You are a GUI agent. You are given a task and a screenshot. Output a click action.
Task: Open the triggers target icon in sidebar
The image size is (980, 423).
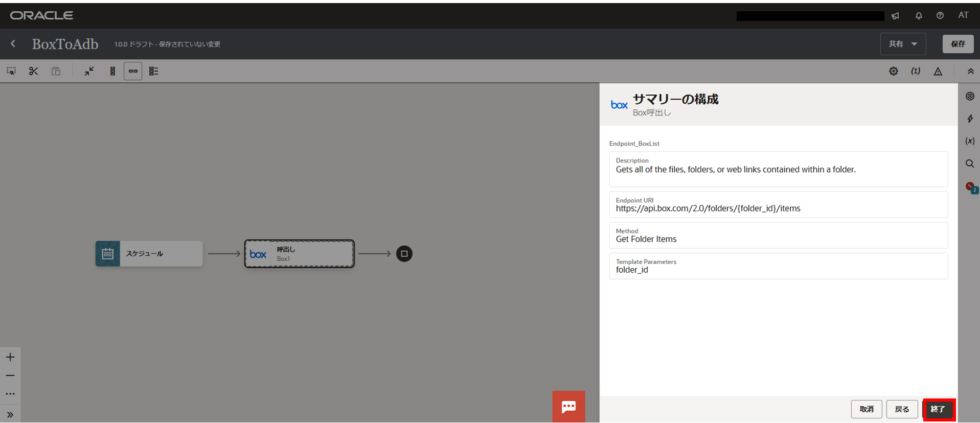tap(970, 96)
